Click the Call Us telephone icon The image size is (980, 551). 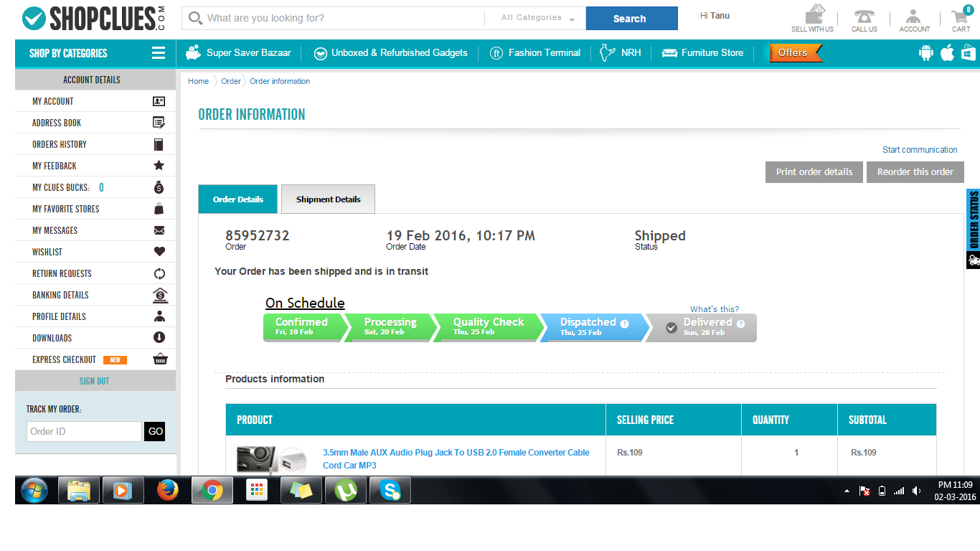864,18
